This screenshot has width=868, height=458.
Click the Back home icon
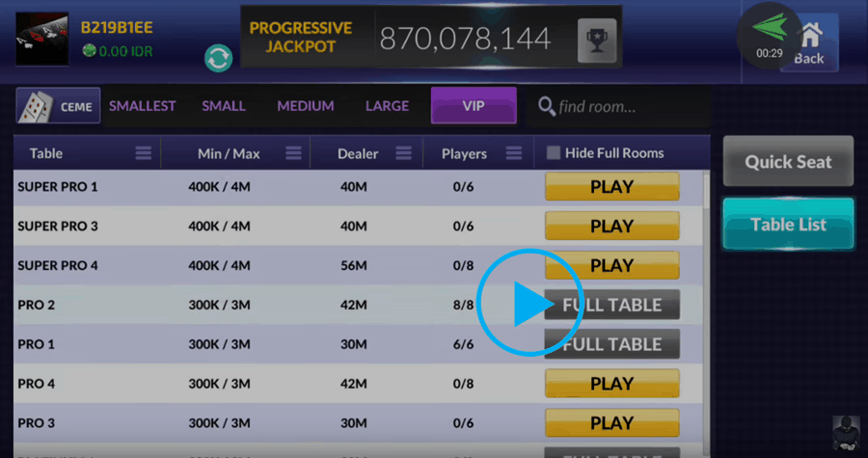coord(809,43)
